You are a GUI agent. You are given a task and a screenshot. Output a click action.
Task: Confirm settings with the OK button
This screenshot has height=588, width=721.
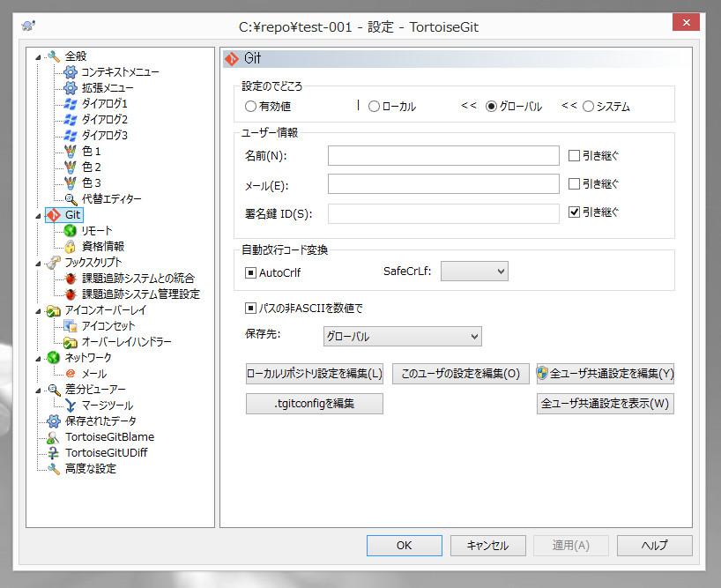[x=405, y=546]
